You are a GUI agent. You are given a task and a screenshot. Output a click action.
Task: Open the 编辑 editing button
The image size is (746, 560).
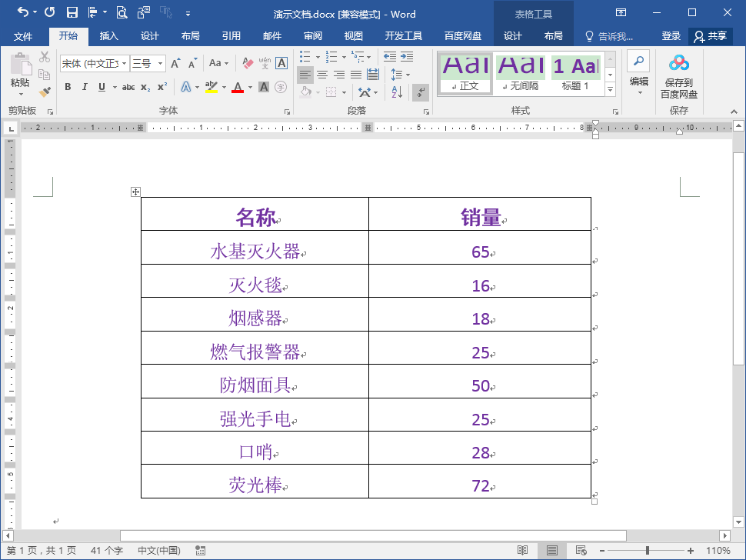(x=638, y=73)
